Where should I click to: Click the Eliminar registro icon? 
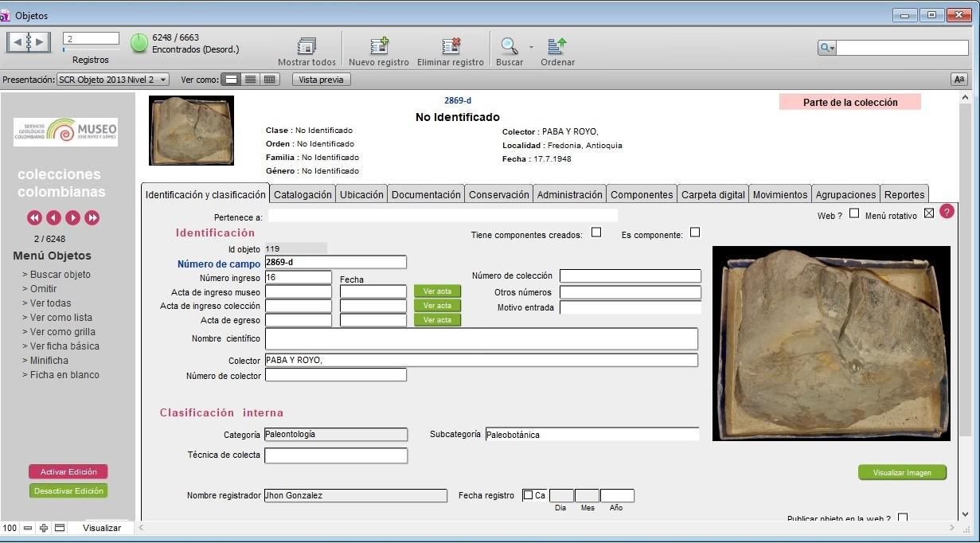451,46
